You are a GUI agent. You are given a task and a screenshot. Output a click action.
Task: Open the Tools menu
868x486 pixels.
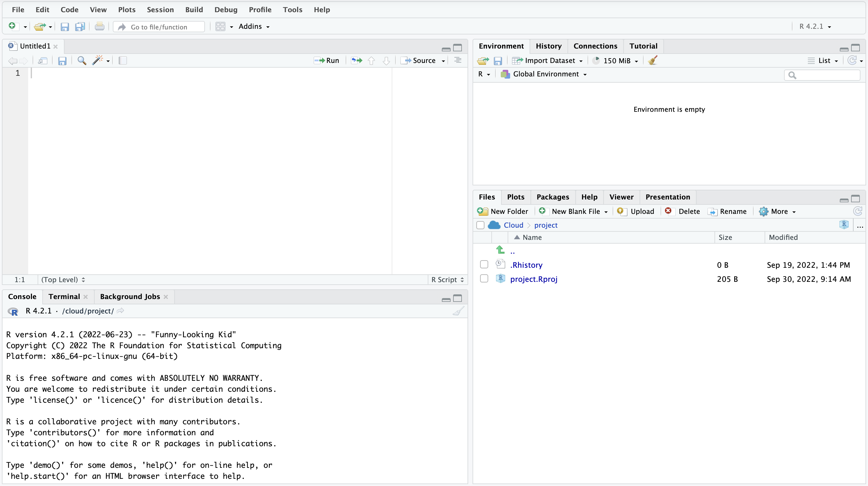pos(292,10)
